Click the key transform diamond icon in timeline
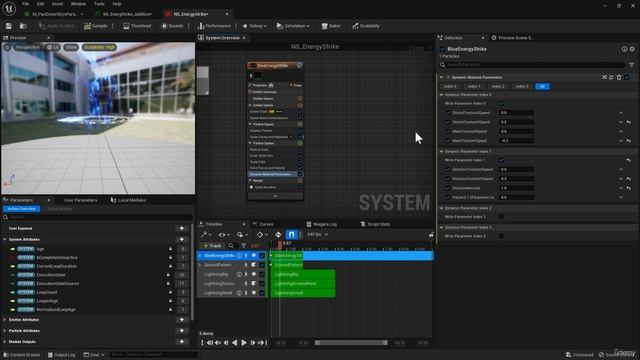This screenshot has width=640, height=360. (x=278, y=235)
